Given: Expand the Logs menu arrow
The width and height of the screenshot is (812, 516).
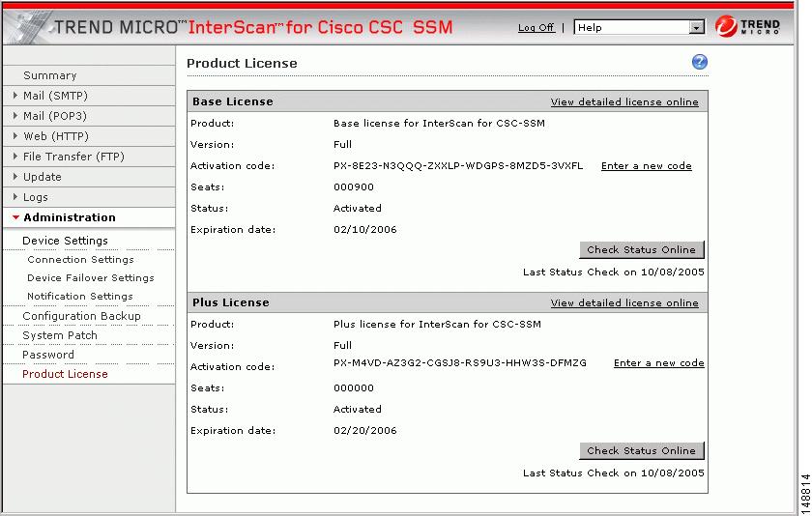Looking at the screenshot, I should tap(15, 197).
